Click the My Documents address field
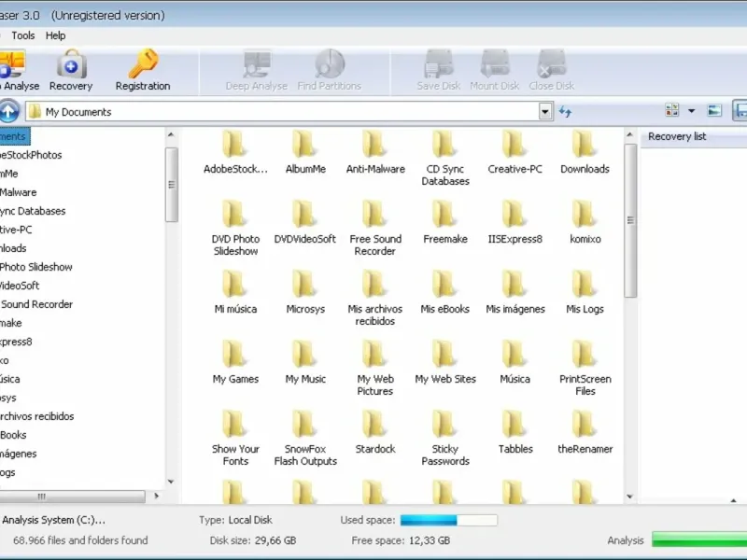747x560 pixels. 283,112
